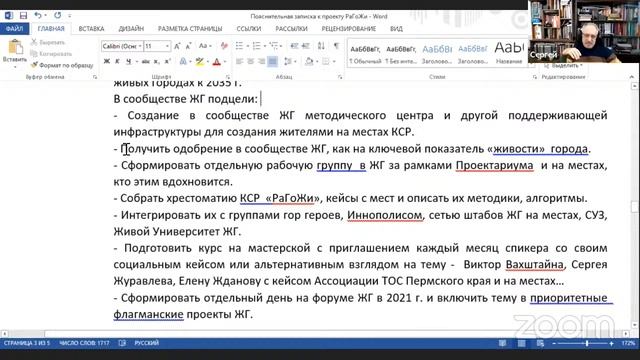
Task: Align the paragraph left
Action: click(x=240, y=62)
